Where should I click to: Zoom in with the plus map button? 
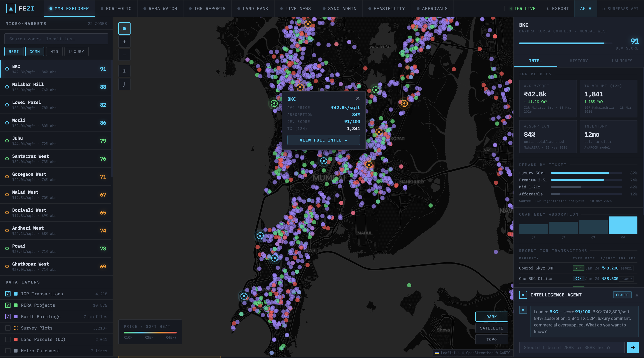coord(124,42)
